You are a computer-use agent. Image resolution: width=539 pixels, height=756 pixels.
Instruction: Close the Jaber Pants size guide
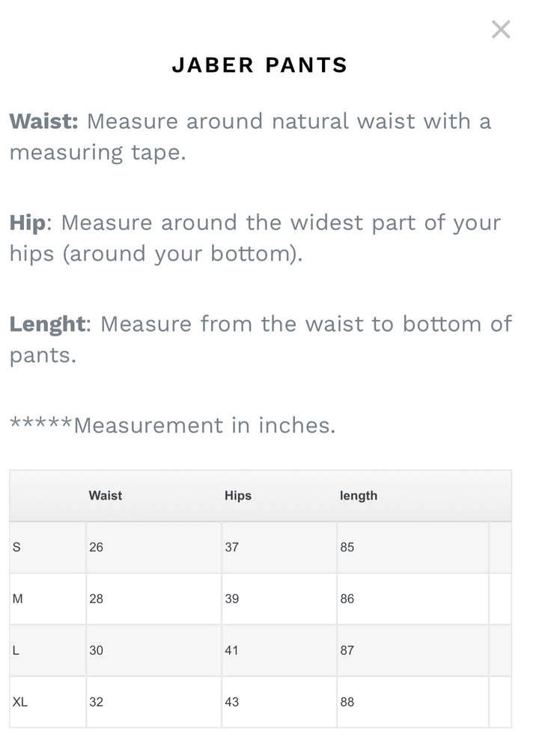tap(500, 29)
